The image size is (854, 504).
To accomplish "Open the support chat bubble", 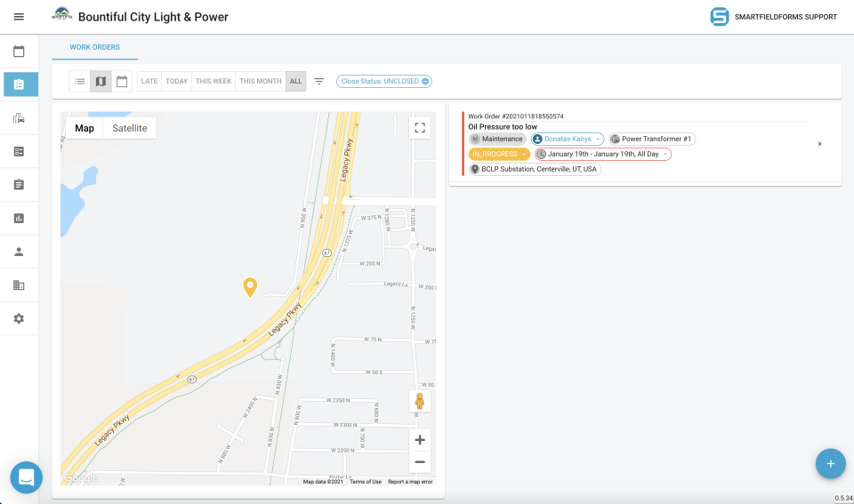I will coord(26,477).
